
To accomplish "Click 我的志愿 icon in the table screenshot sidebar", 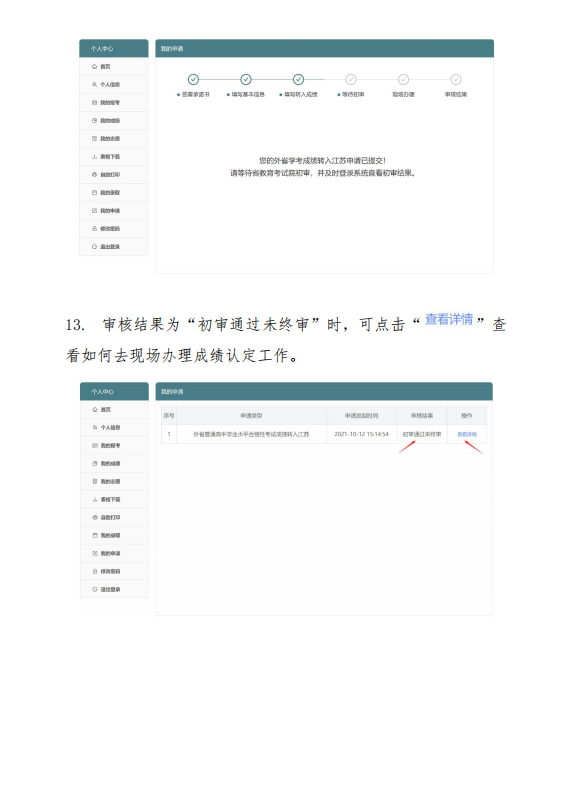I will coord(95,481).
